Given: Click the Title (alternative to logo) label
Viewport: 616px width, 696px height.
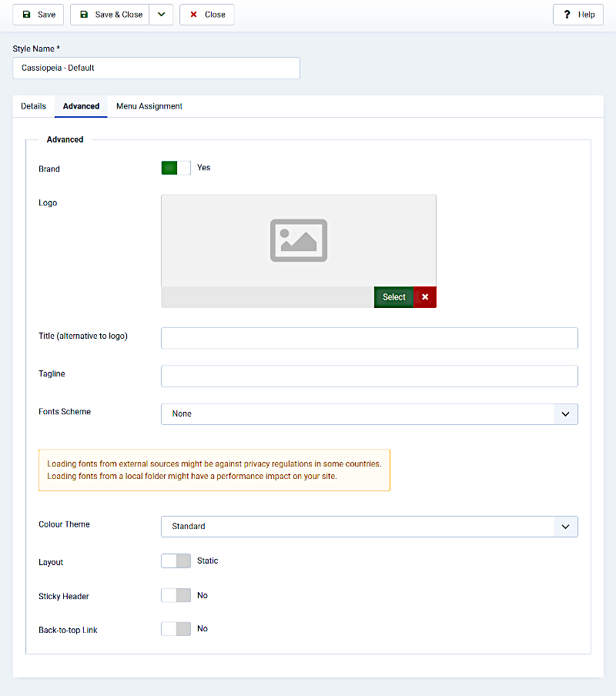Looking at the screenshot, I should tap(83, 336).
